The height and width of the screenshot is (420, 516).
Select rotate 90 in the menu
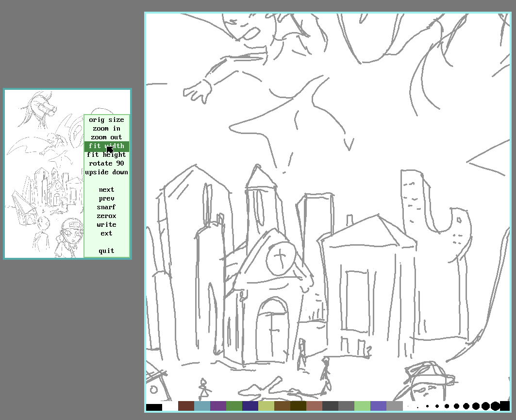point(106,164)
